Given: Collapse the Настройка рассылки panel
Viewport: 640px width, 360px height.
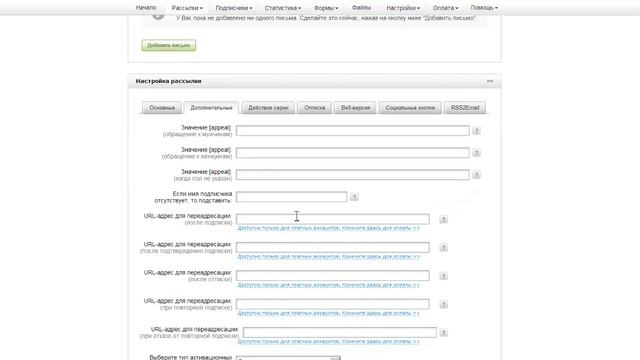Looking at the screenshot, I should [x=490, y=81].
